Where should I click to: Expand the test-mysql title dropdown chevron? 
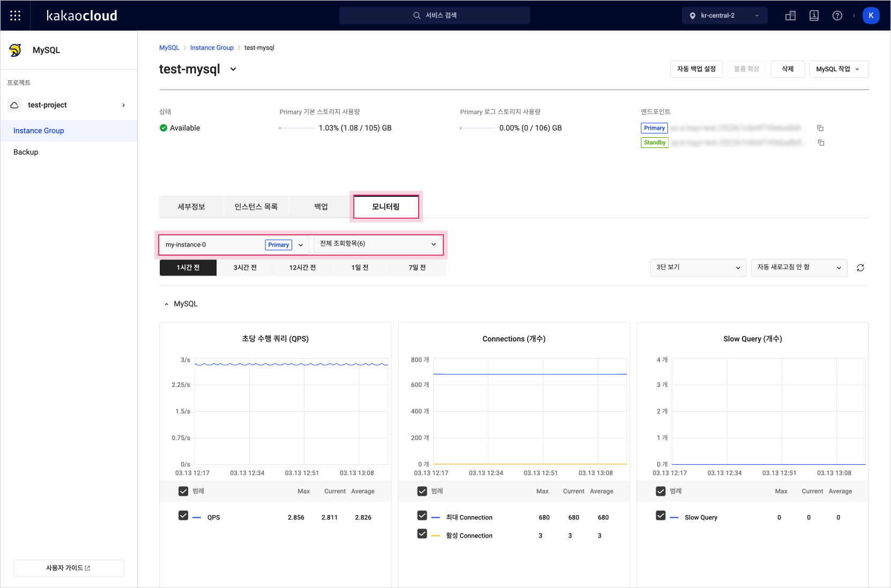233,69
